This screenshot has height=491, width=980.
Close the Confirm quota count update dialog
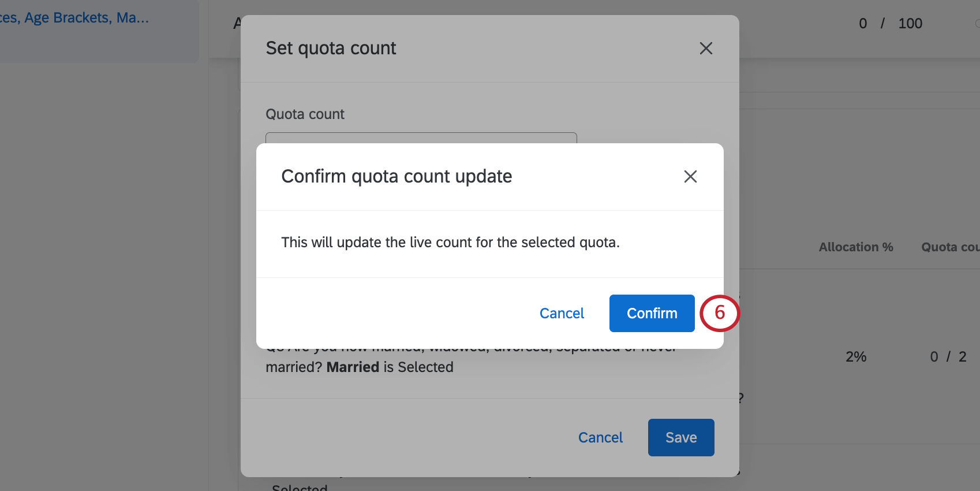point(690,177)
